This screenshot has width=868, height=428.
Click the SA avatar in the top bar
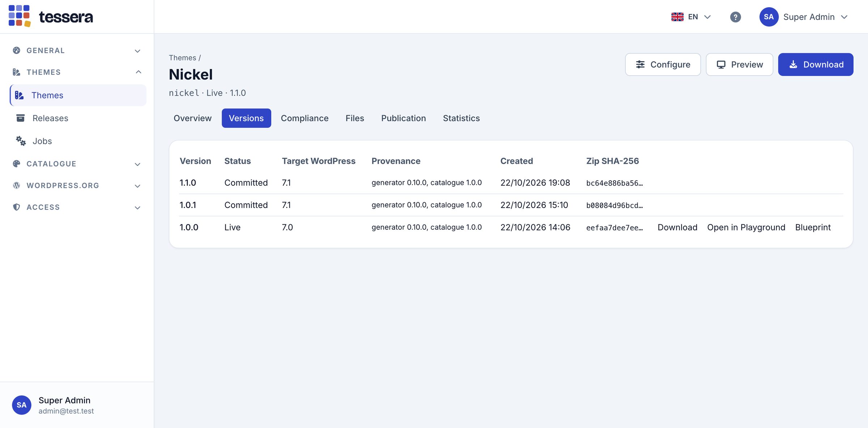click(769, 17)
